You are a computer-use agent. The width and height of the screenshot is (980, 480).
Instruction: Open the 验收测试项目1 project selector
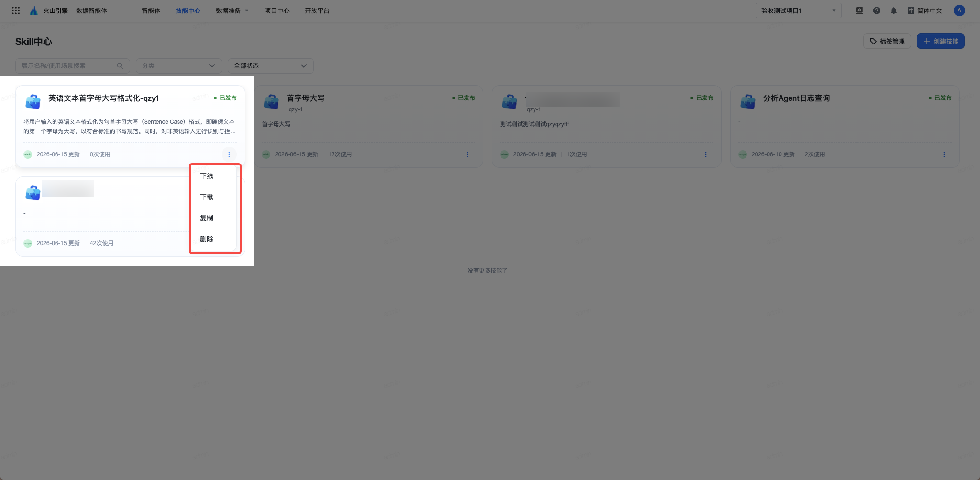tap(798, 11)
